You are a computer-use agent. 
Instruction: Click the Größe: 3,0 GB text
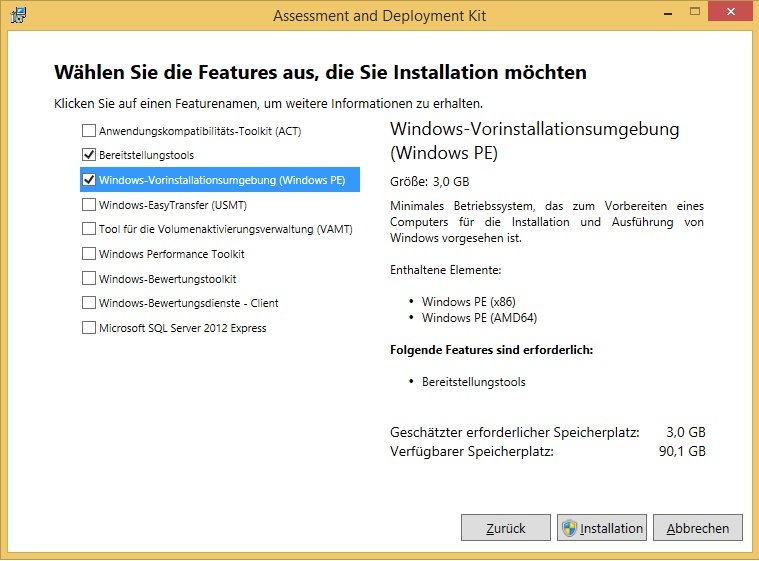(430, 182)
